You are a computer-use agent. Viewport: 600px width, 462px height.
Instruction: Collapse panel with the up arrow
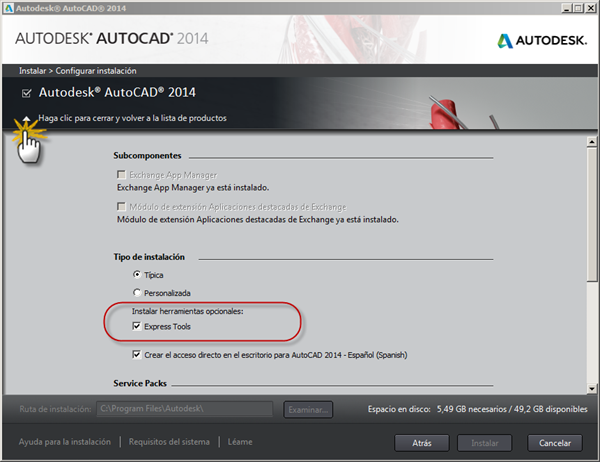click(26, 119)
